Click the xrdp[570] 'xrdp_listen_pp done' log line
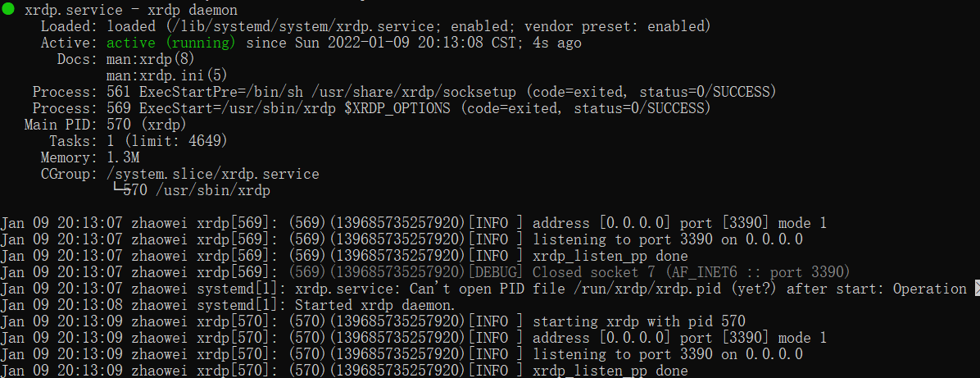Image resolution: width=980 pixels, height=378 pixels. (x=344, y=371)
